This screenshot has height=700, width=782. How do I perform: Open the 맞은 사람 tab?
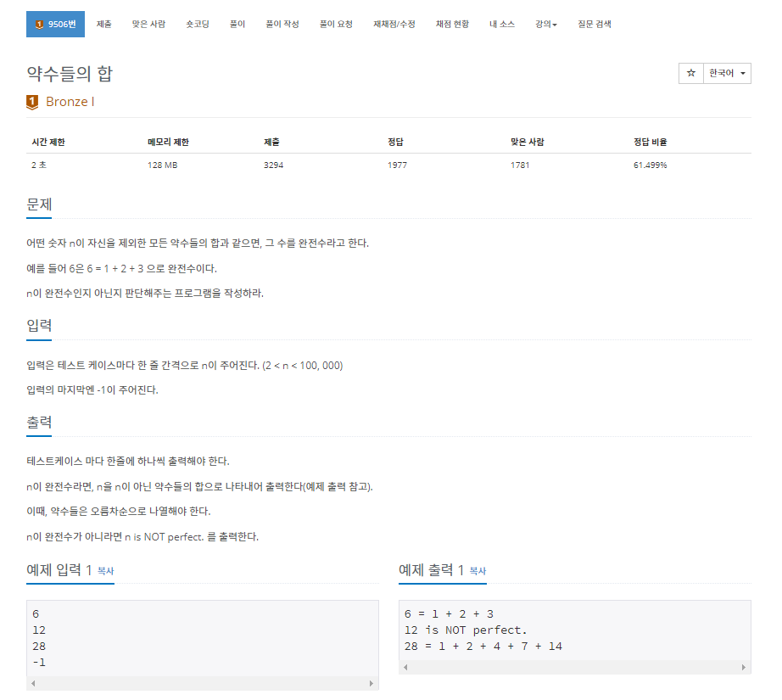[148, 24]
